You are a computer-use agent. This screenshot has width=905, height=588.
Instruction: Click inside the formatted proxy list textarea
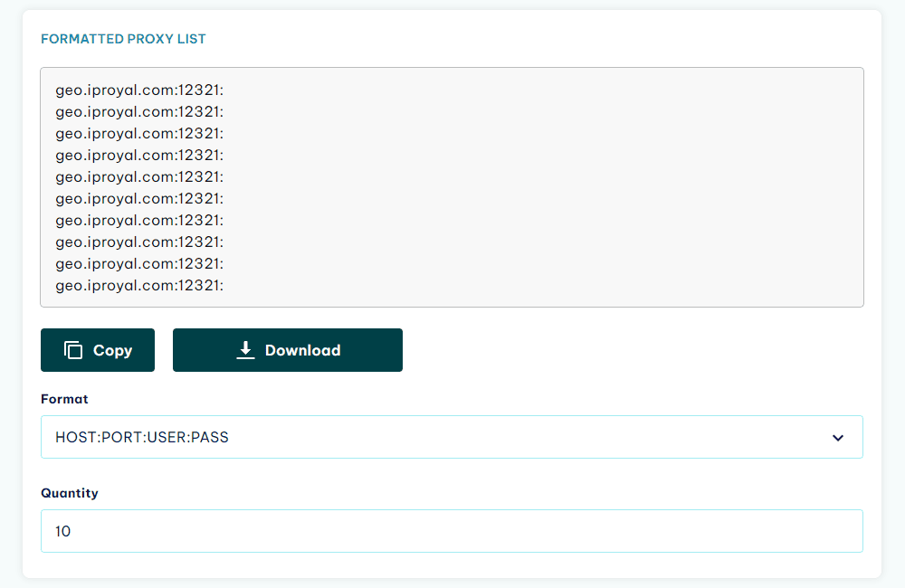click(452, 187)
